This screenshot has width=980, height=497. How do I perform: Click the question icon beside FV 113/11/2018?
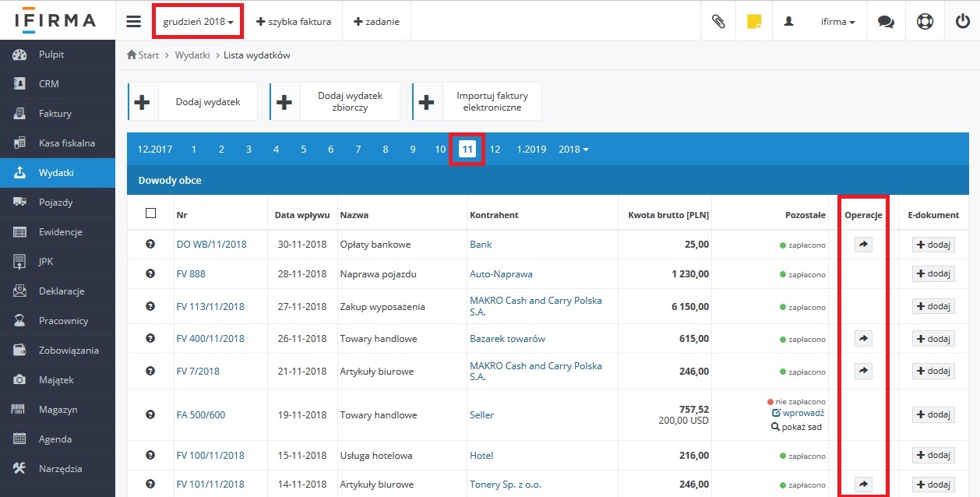(150, 306)
